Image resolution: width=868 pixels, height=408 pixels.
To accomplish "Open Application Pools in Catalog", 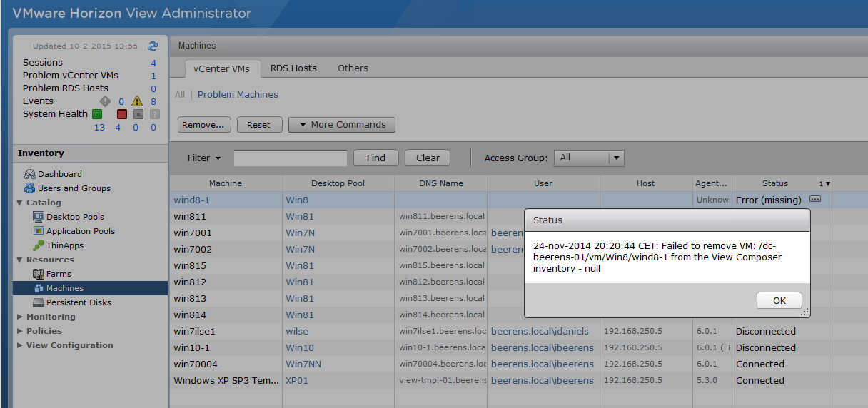I will pyautogui.click(x=81, y=231).
